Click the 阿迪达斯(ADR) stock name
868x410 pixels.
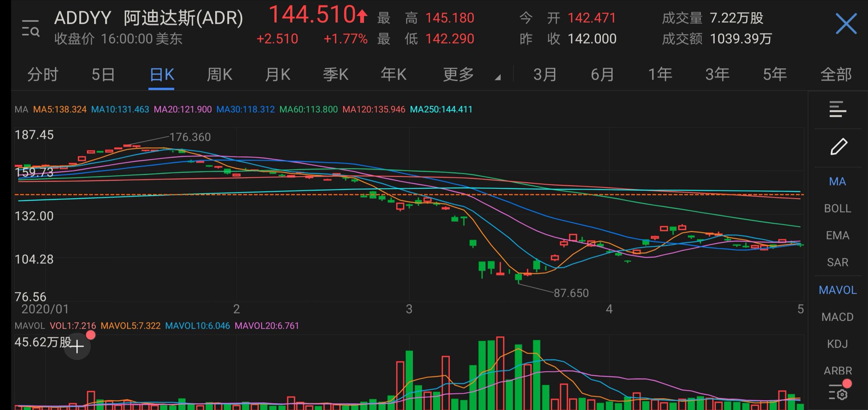pyautogui.click(x=183, y=18)
